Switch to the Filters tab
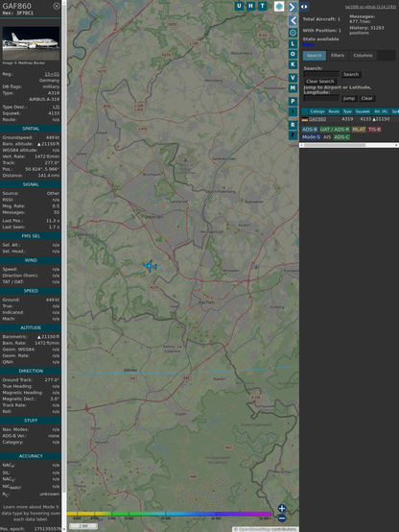Screen dimensions: 399x532 (x=338, y=56)
